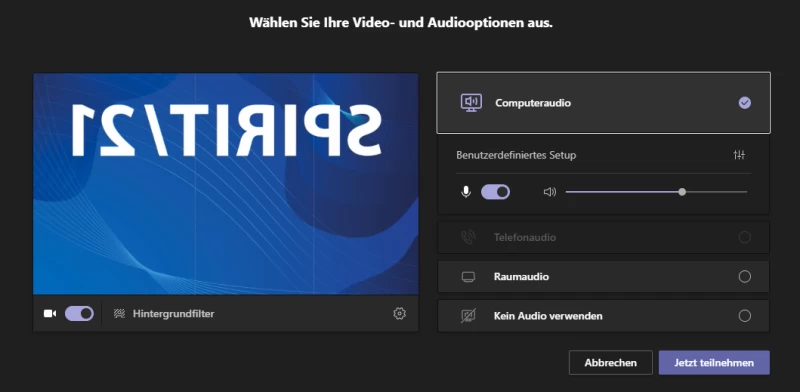The height and width of the screenshot is (392, 800).
Task: Click the Telefonaudio phone icon
Action: pyautogui.click(x=468, y=237)
